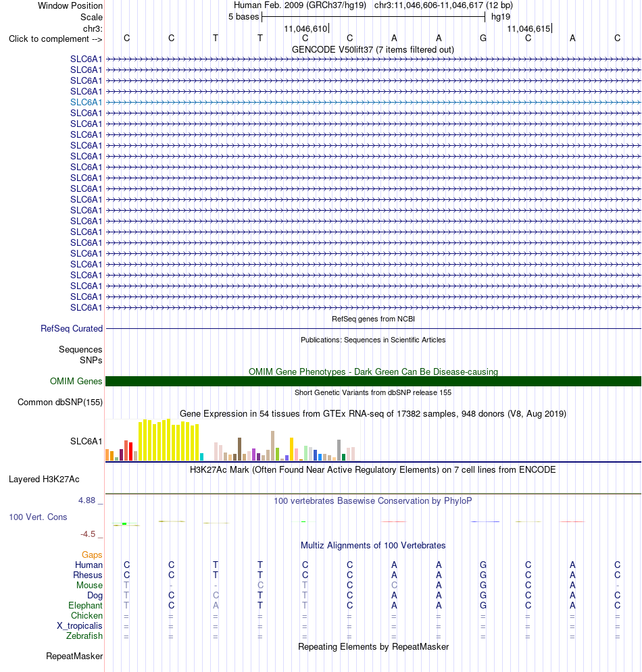Click the 'Window Position' track label
The height and width of the screenshot is (672, 642).
(70, 6)
